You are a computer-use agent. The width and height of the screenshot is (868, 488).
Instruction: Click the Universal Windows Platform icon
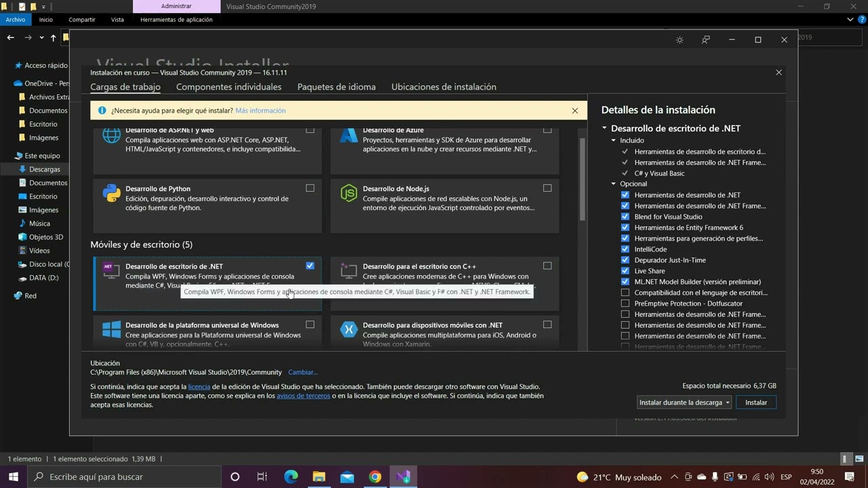point(111,329)
